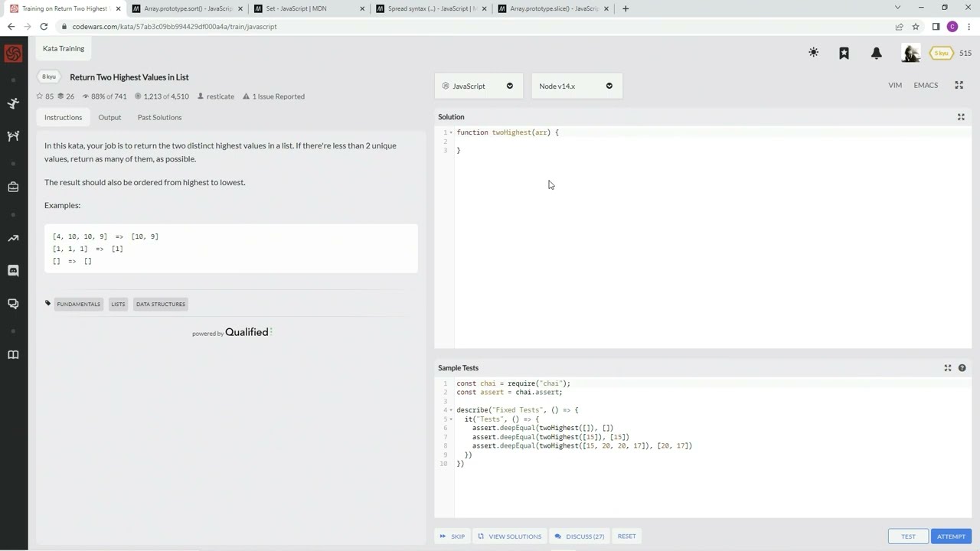Click the star count 85 icon
Image resolution: width=980 pixels, height=551 pixels.
[40, 96]
